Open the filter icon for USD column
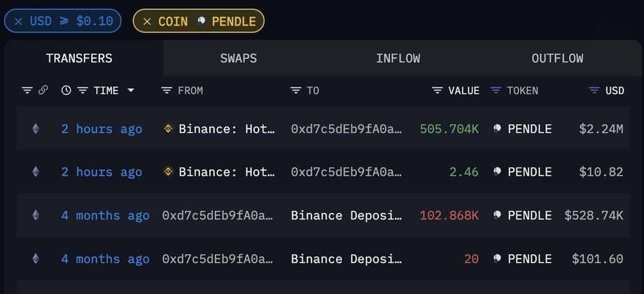This screenshot has width=644, height=294. (594, 90)
